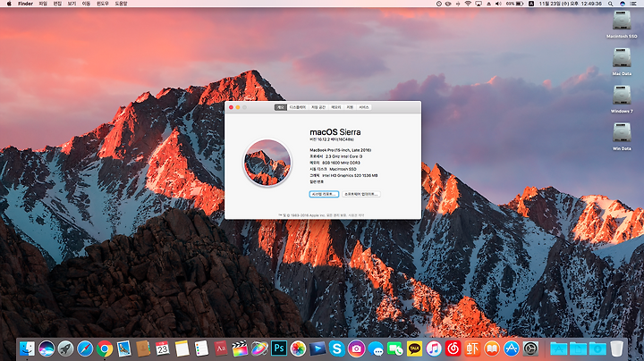Open Motion app icon in dock
Image resolution: width=644 pixels, height=361 pixels.
click(x=259, y=348)
